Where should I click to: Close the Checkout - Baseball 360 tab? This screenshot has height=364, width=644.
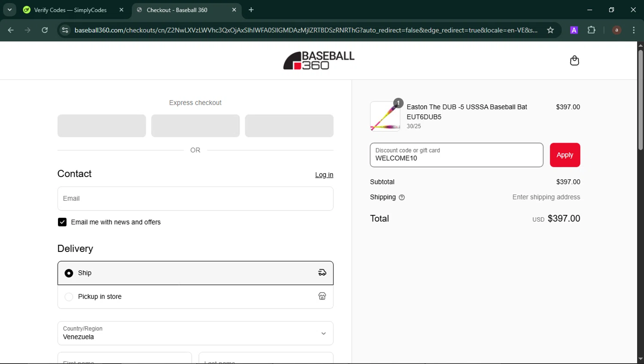coord(234,10)
